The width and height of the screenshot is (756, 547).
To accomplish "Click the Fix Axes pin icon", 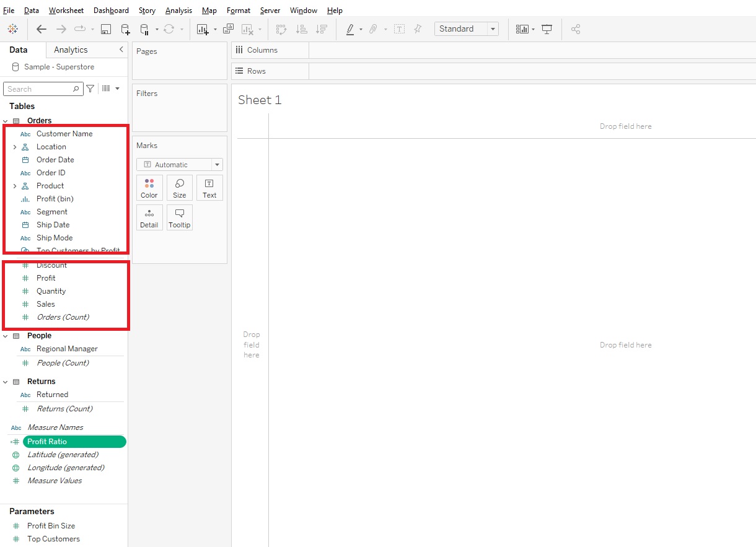I will click(x=418, y=29).
